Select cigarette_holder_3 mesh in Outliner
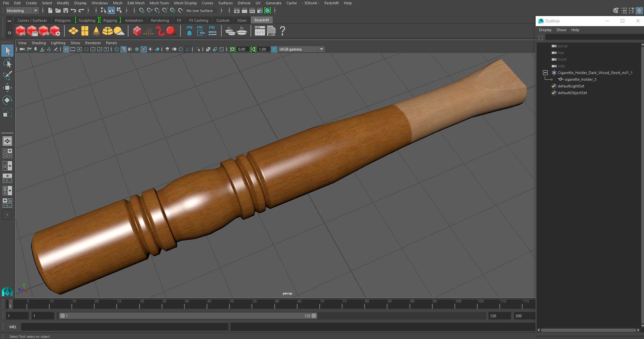 (580, 79)
